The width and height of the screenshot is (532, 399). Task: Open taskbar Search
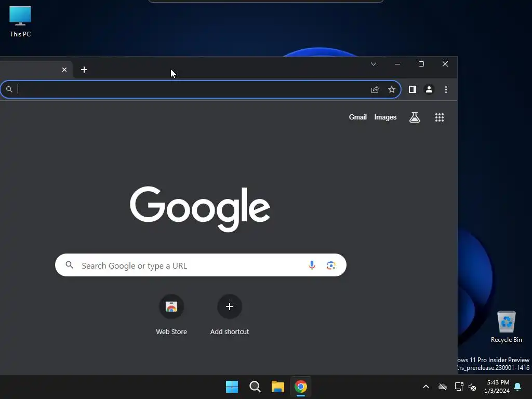(x=255, y=387)
